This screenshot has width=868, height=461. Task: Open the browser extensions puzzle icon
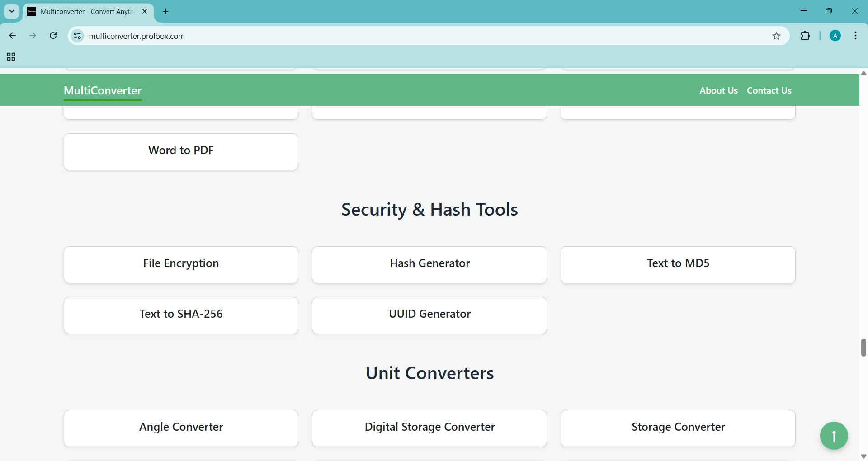point(805,36)
